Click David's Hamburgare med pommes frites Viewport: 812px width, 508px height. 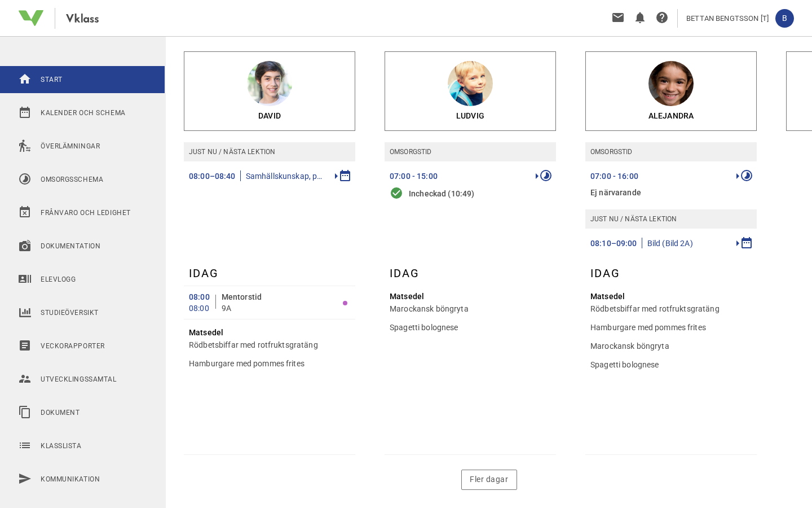pyautogui.click(x=246, y=364)
